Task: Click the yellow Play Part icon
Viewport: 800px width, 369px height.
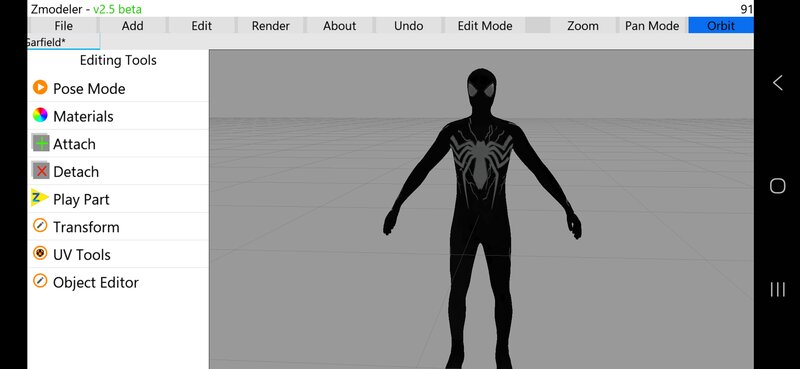Action: point(39,198)
